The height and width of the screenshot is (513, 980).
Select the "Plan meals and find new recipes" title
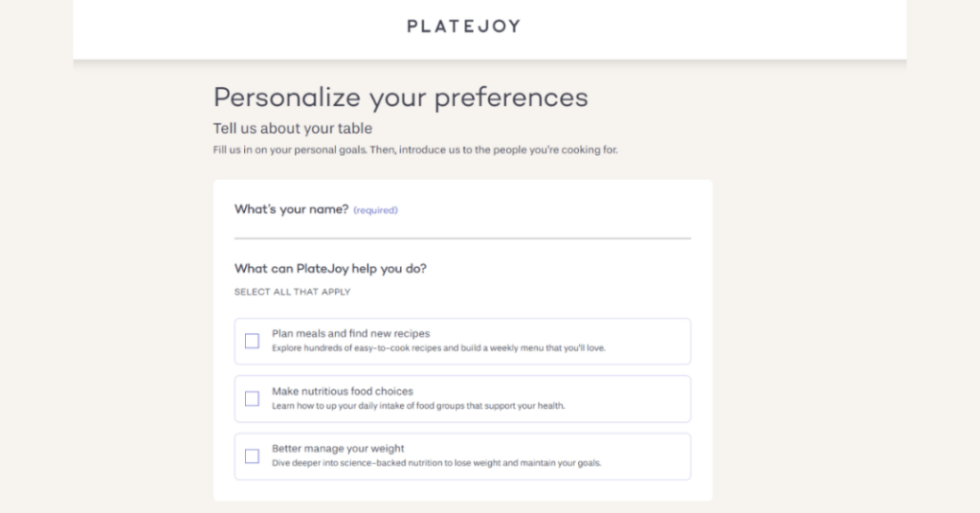coord(350,333)
